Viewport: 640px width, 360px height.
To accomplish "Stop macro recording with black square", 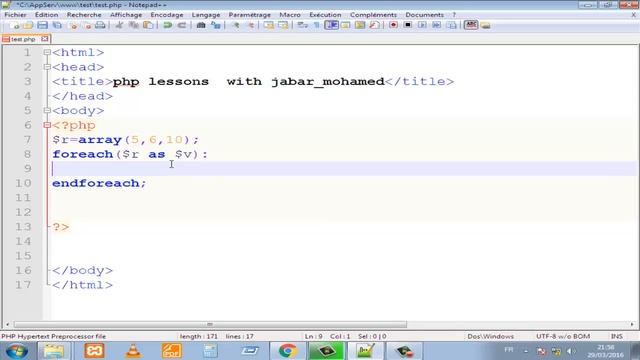I will [x=407, y=25].
